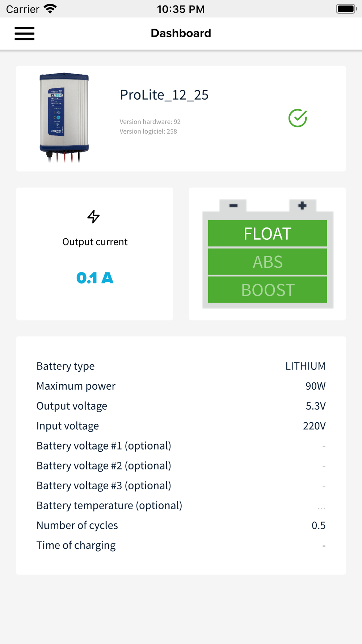The width and height of the screenshot is (362, 644).
Task: Tap the battery level status bar icon
Action: pyautogui.click(x=346, y=9)
